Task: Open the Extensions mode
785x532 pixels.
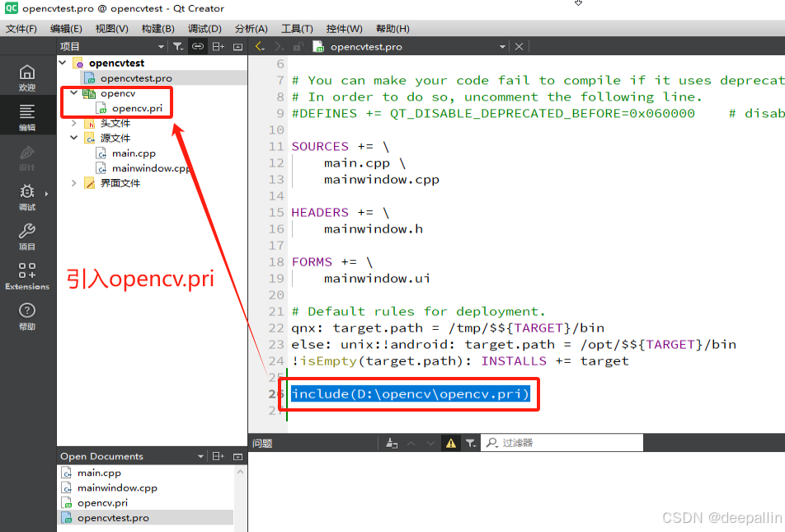Action: (x=27, y=276)
